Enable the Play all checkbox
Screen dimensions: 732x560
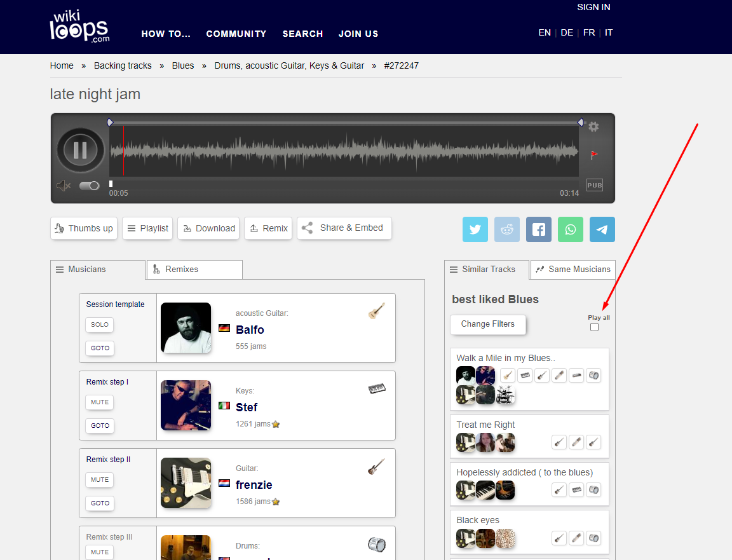594,327
